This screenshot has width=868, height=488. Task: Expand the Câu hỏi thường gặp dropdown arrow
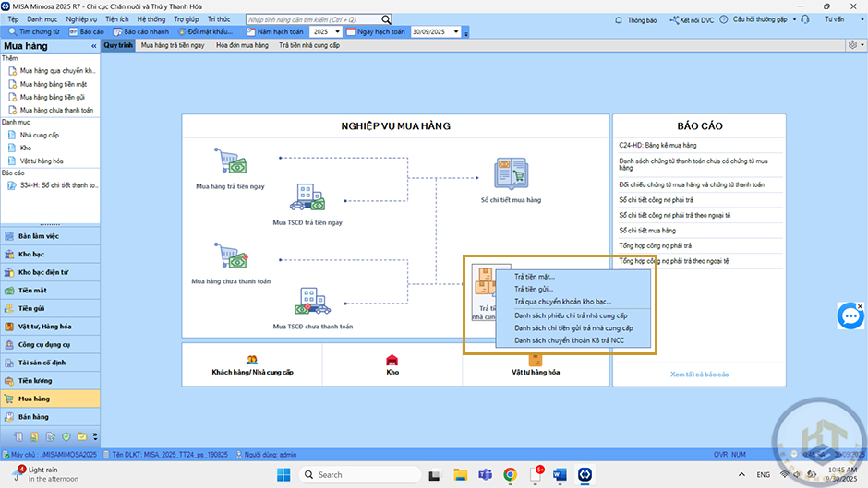click(x=792, y=19)
